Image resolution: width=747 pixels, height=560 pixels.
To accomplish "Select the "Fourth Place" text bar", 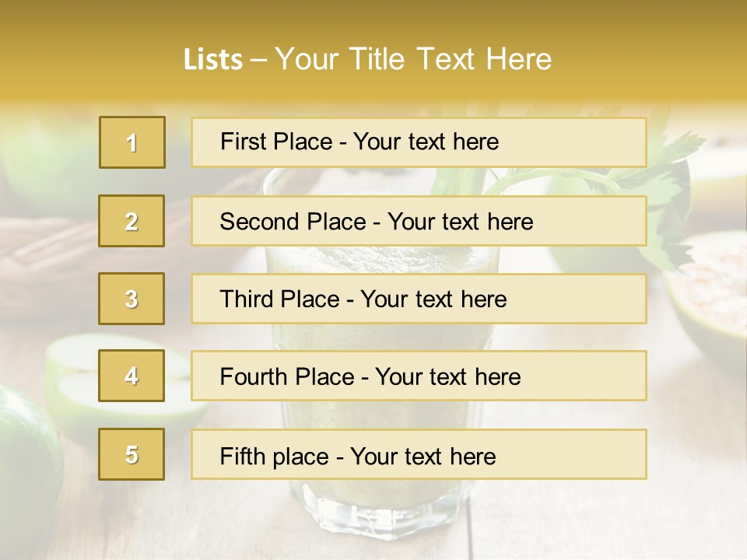I will (x=419, y=376).
